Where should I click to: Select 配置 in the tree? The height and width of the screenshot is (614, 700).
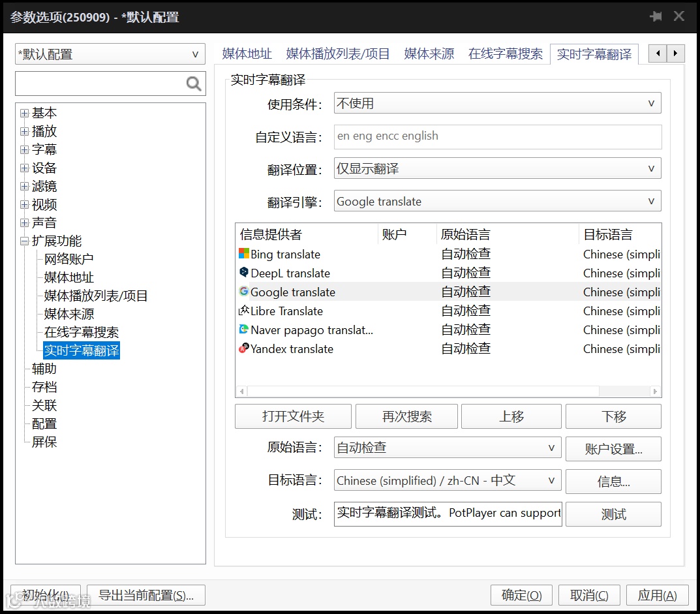pyautogui.click(x=44, y=423)
